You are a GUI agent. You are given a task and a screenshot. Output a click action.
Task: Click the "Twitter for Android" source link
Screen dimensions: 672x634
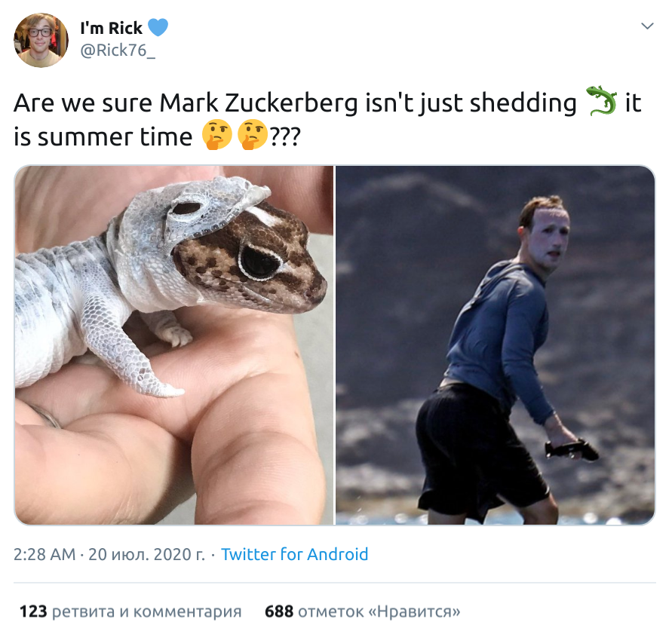pyautogui.click(x=294, y=555)
